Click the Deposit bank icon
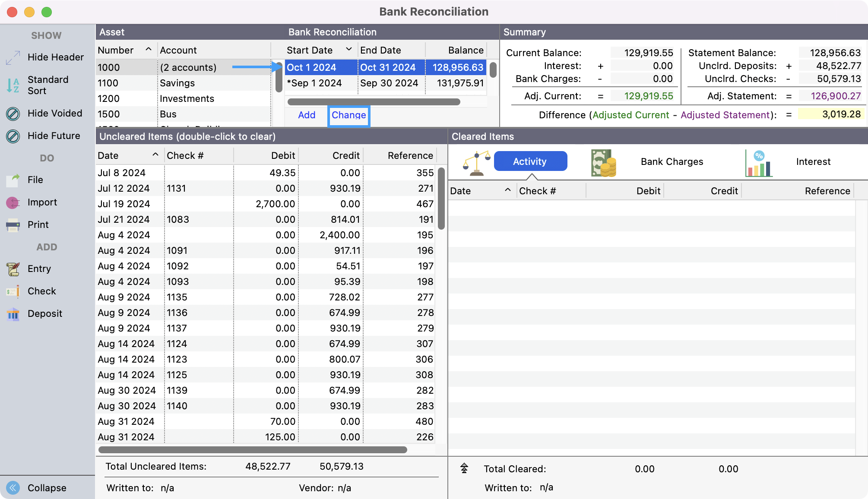Image resolution: width=868 pixels, height=499 pixels. (13, 314)
